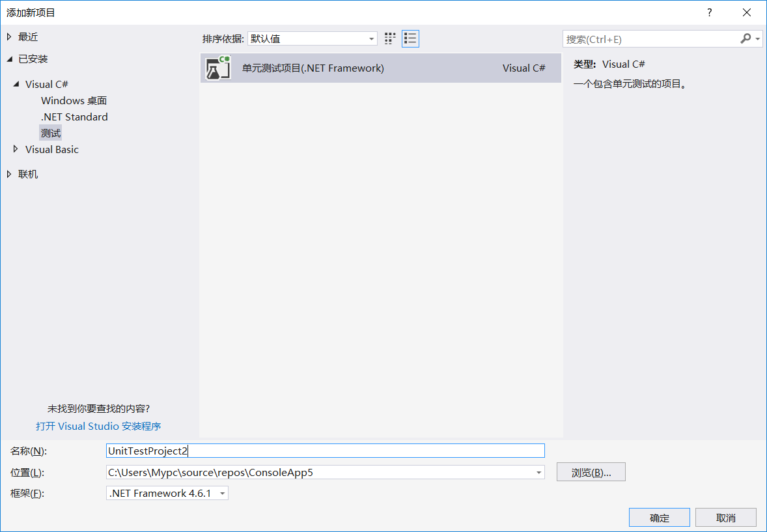Close the Add New Project dialog
Viewport: 767px width, 532px height.
click(x=746, y=13)
